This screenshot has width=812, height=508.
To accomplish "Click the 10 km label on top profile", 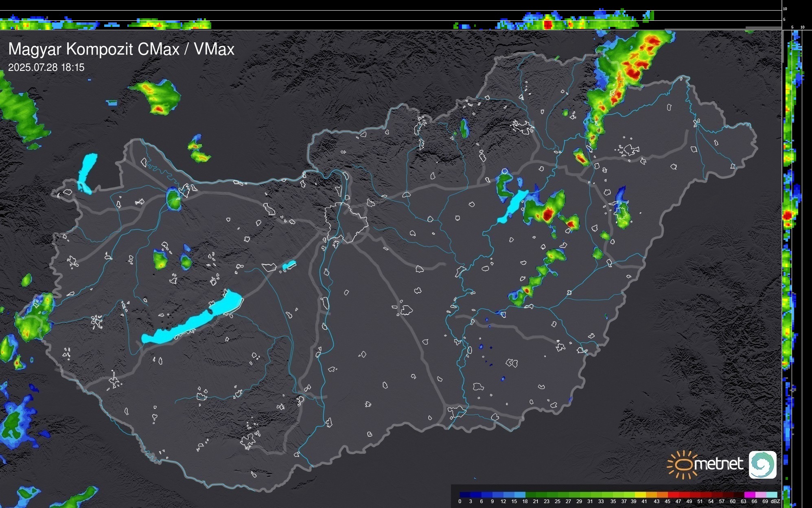I will pyautogui.click(x=785, y=9).
